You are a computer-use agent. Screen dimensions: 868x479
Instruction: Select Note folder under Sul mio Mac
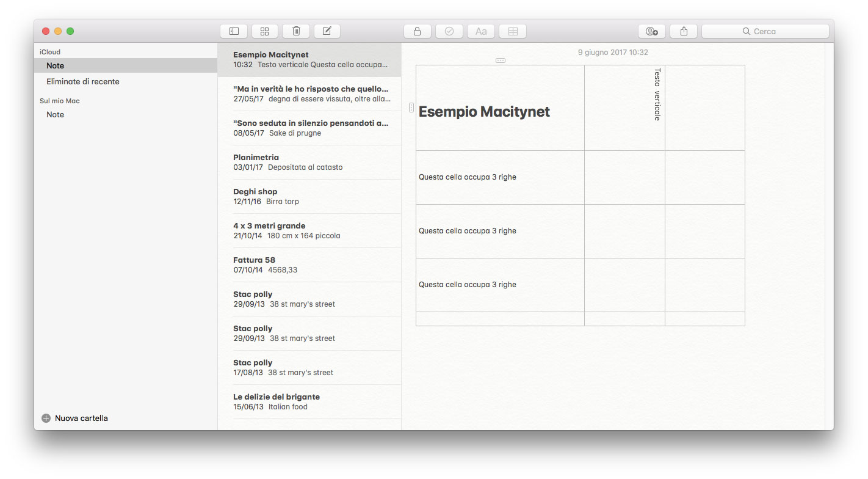point(126,114)
